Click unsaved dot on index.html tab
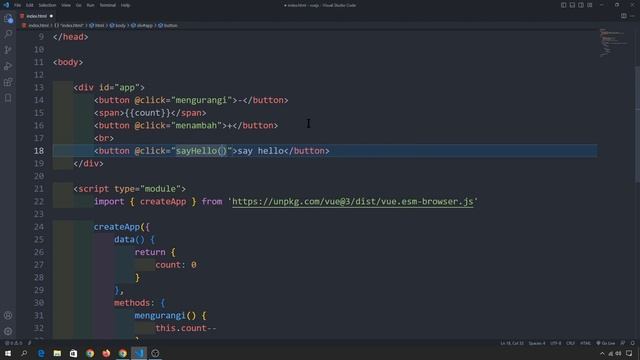The width and height of the screenshot is (640, 360). [51, 16]
